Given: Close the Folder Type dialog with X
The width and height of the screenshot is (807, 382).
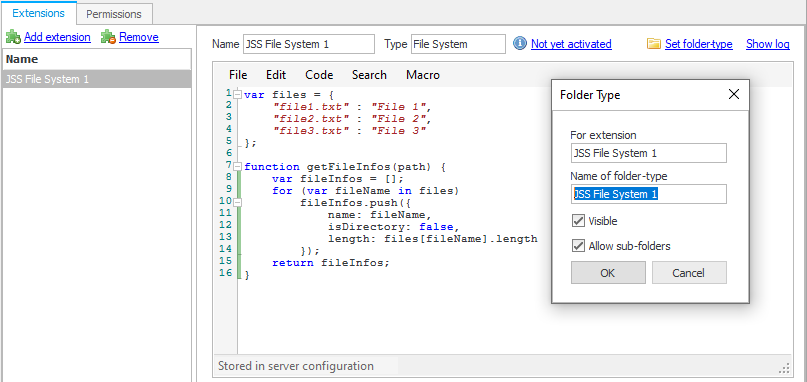Looking at the screenshot, I should (734, 94).
